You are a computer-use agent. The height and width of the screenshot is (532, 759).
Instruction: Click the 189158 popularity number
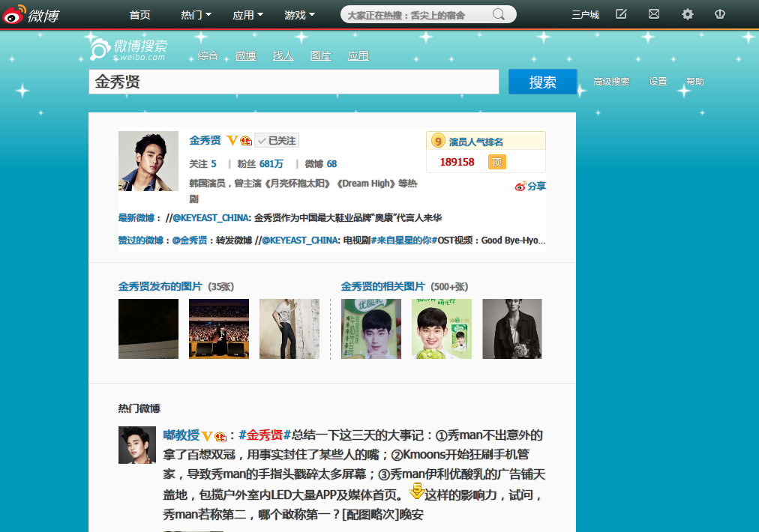click(457, 162)
